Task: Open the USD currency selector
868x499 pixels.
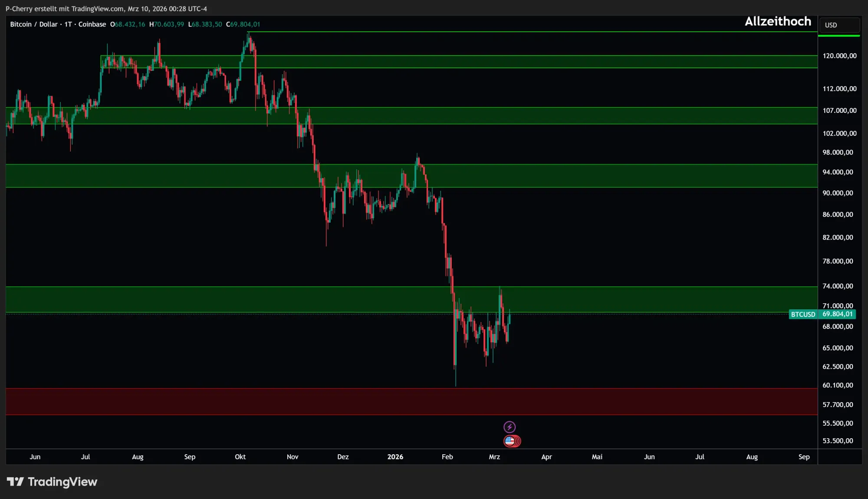Action: point(838,25)
